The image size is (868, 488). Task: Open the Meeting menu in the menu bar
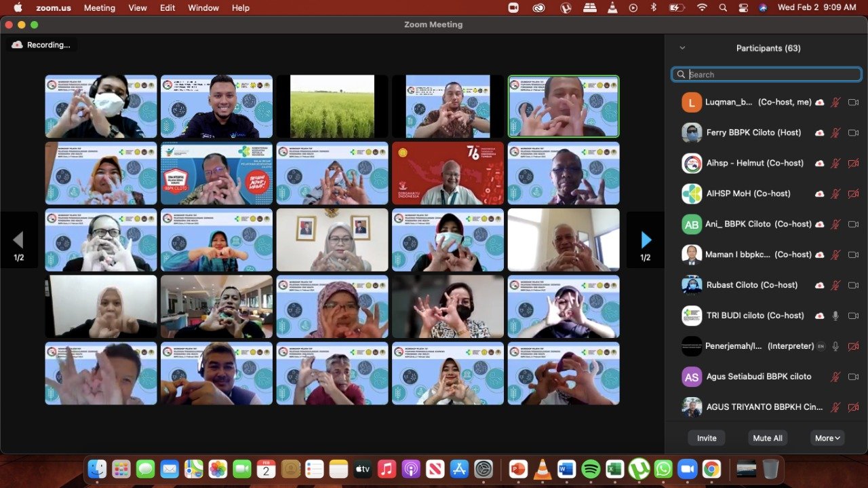tap(99, 8)
